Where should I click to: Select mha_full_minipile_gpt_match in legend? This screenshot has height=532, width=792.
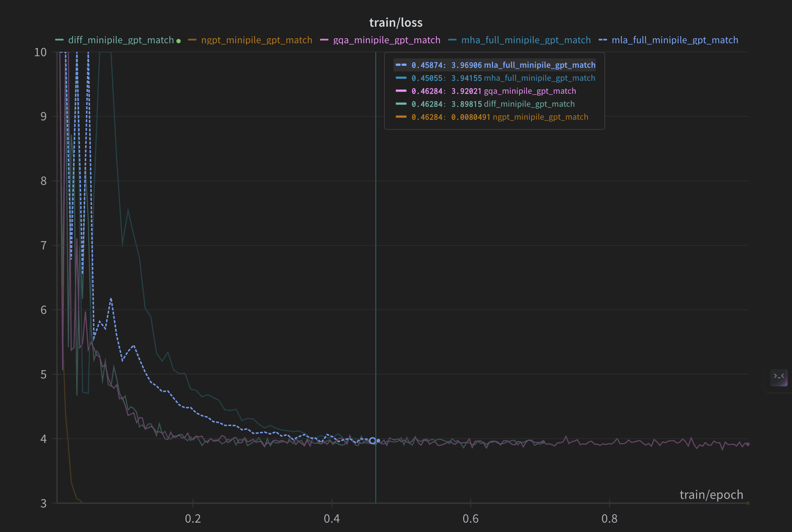coord(526,40)
